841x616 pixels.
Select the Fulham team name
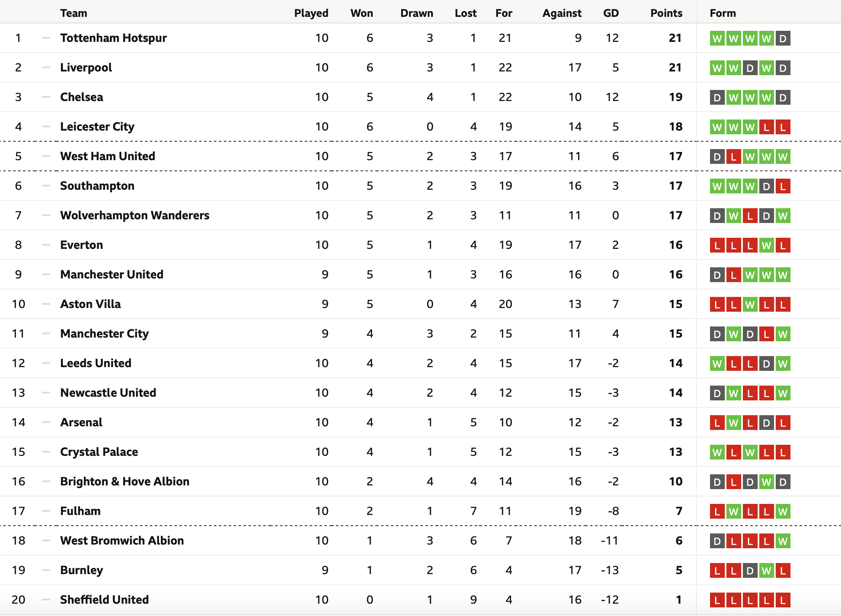[x=80, y=511]
